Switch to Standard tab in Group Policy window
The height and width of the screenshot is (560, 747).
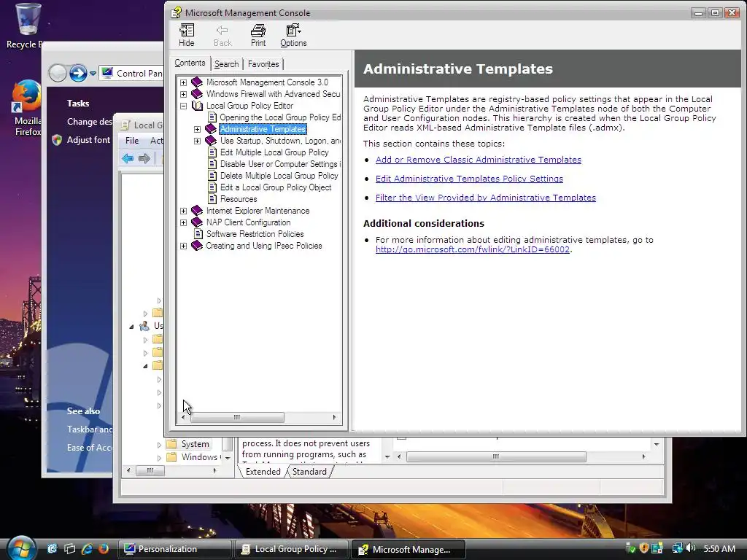(x=309, y=472)
